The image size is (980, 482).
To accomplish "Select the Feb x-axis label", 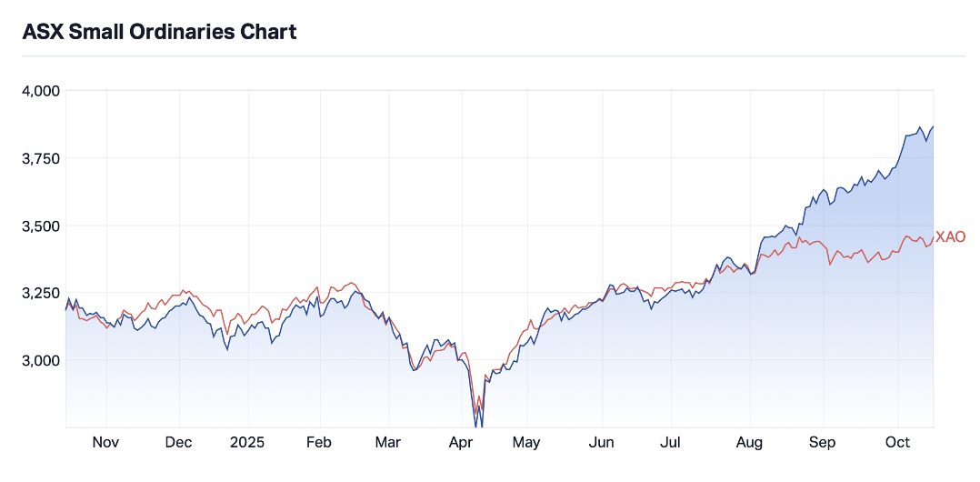I will pos(320,443).
